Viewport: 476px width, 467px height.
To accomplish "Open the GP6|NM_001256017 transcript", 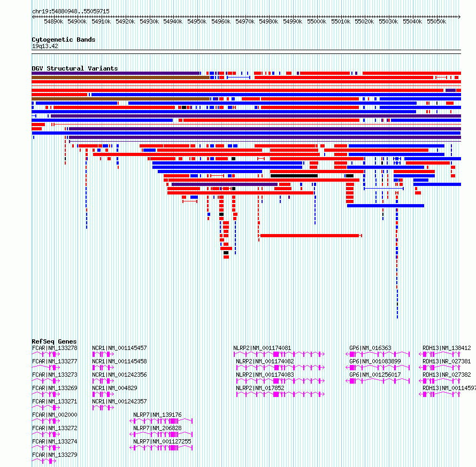I will (x=375, y=375).
